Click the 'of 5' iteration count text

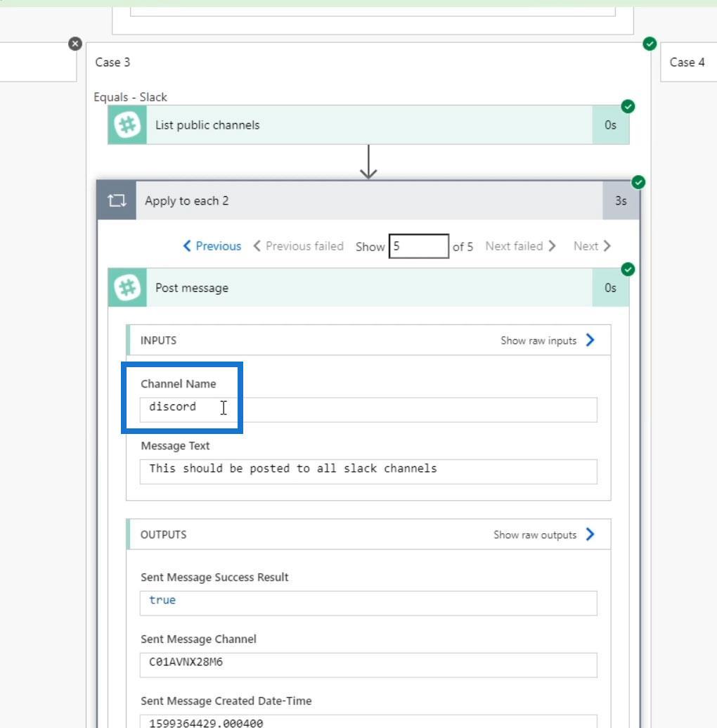[463, 247]
